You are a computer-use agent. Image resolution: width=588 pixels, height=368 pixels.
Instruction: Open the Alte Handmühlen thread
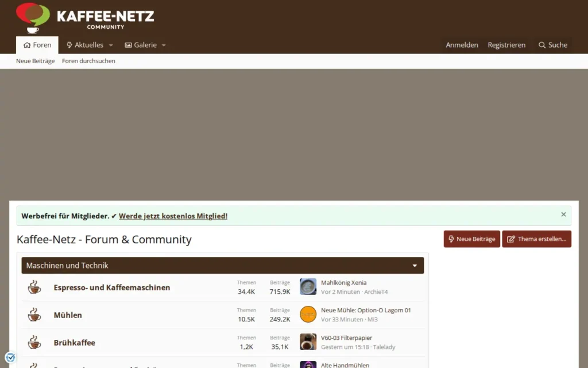click(345, 365)
